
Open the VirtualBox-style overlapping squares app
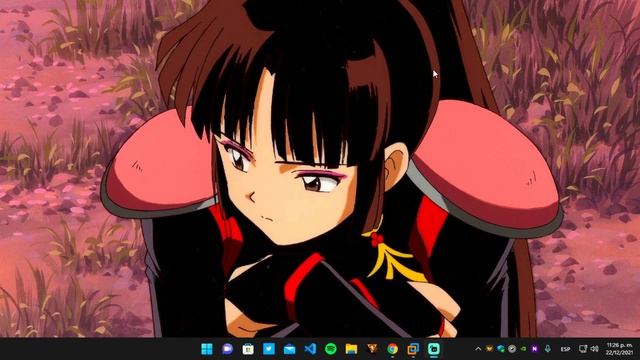coord(413,349)
